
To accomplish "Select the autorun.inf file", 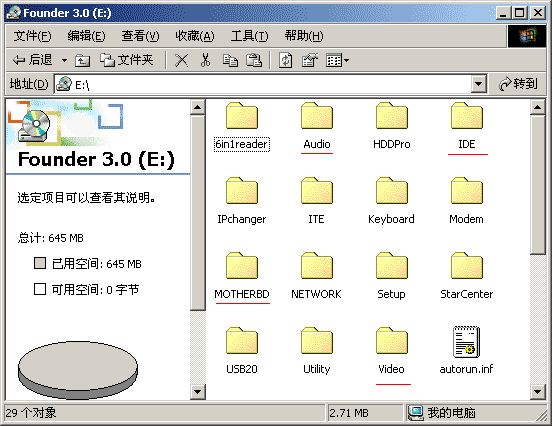I will 466,350.
